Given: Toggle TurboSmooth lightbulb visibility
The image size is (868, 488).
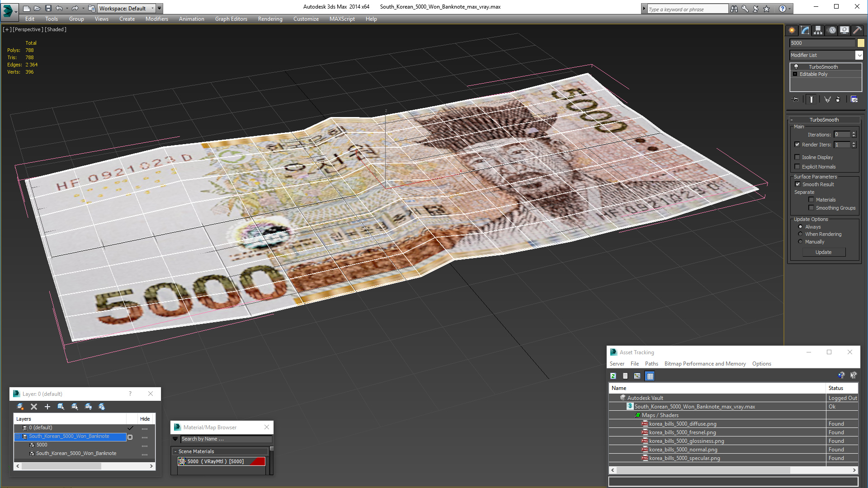Looking at the screenshot, I should coord(796,67).
